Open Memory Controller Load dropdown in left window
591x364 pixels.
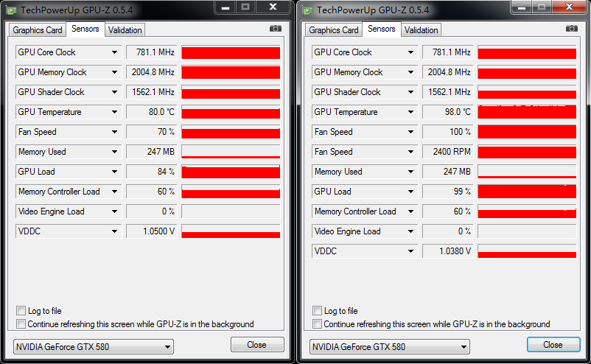point(114,192)
